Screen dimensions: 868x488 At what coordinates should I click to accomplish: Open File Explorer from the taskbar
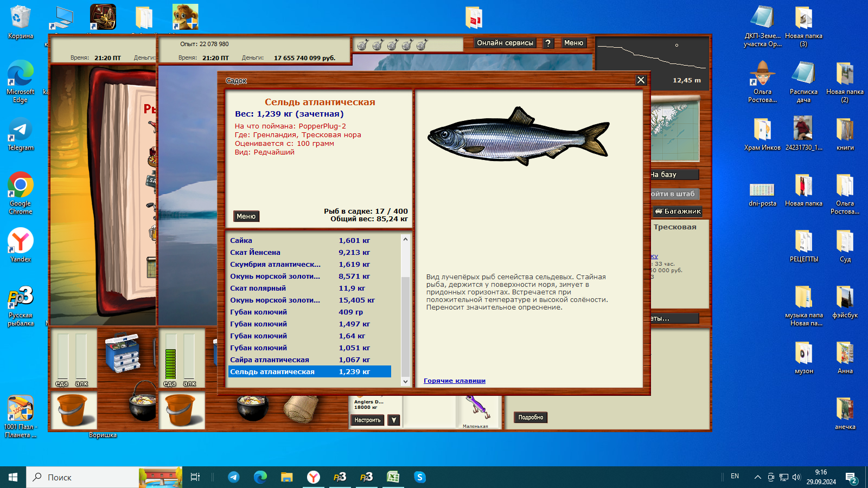[x=286, y=477]
